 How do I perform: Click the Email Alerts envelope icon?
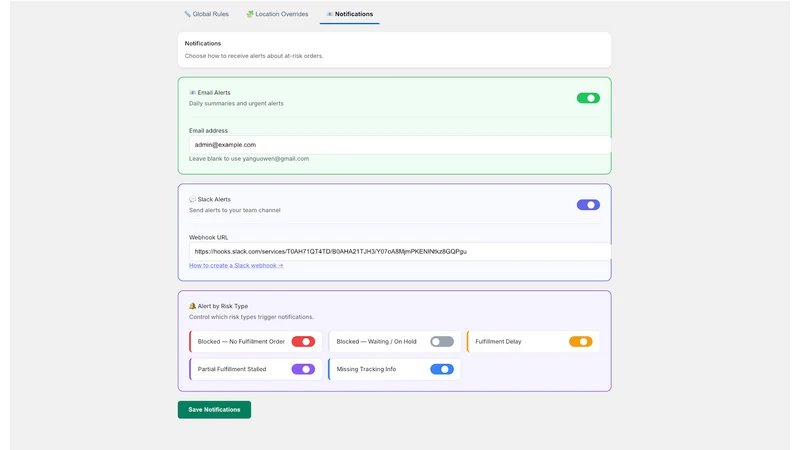[192, 92]
